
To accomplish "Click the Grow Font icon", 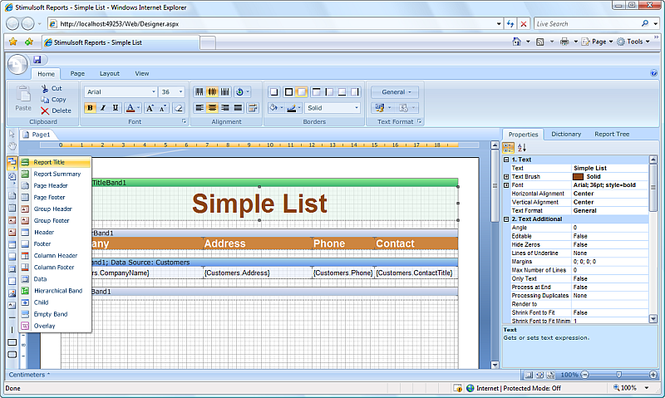I will pyautogui.click(x=150, y=108).
